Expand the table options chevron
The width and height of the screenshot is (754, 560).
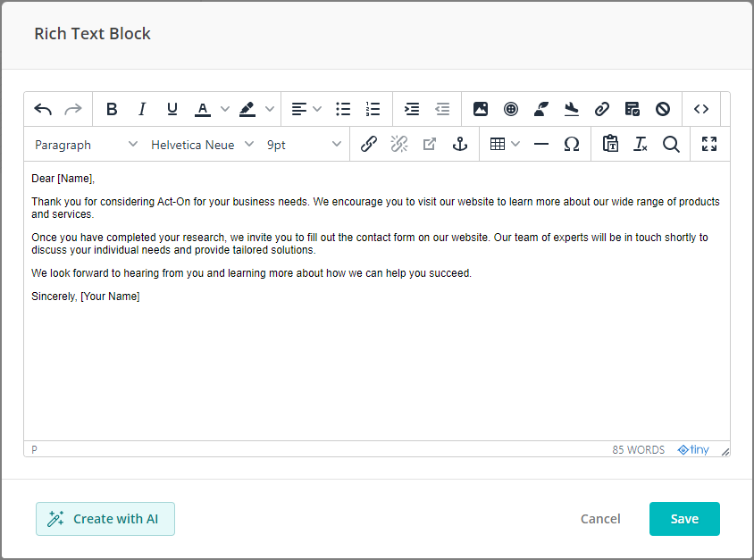tap(515, 144)
